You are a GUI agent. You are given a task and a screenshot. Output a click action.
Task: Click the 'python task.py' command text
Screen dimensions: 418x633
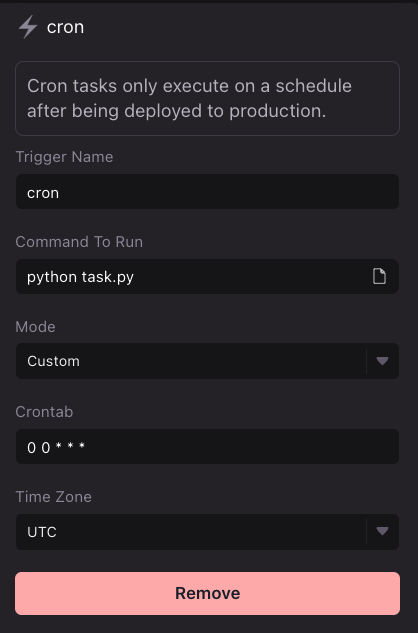(x=80, y=277)
